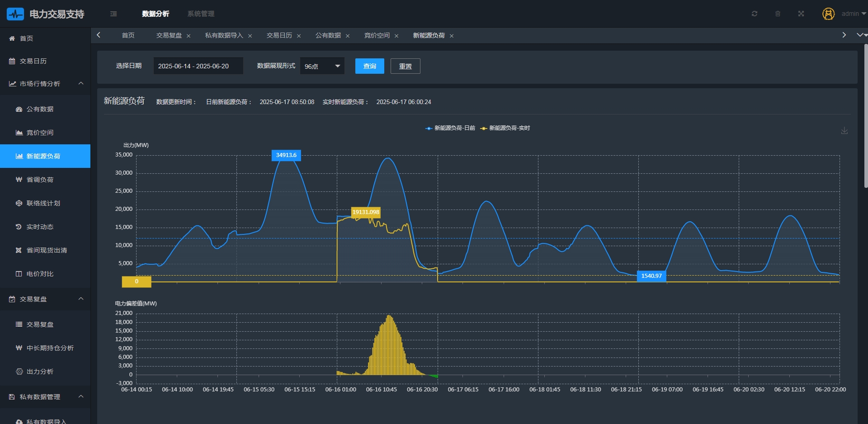Screen dimensions: 868x424
Task: Open the 首页 tab
Action: 128,35
